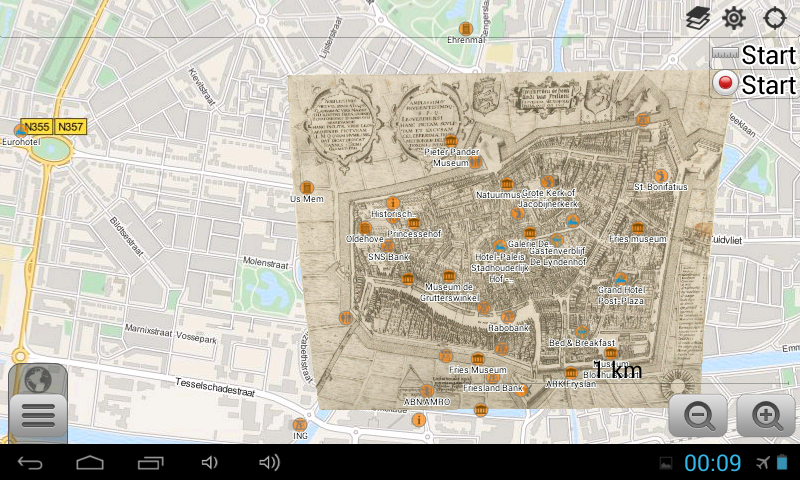The image size is (800, 480).
Task: Tap the Princessehof museum marker
Action: (414, 223)
